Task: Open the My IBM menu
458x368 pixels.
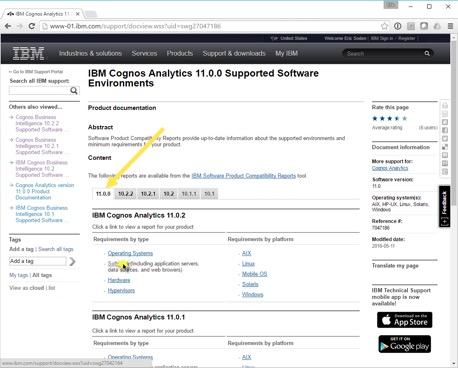Action: pyautogui.click(x=286, y=53)
